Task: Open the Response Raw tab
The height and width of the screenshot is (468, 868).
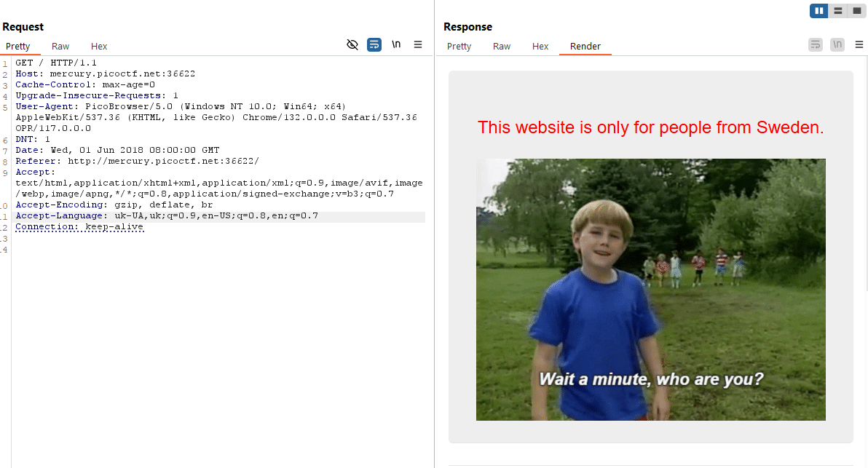Action: point(502,47)
